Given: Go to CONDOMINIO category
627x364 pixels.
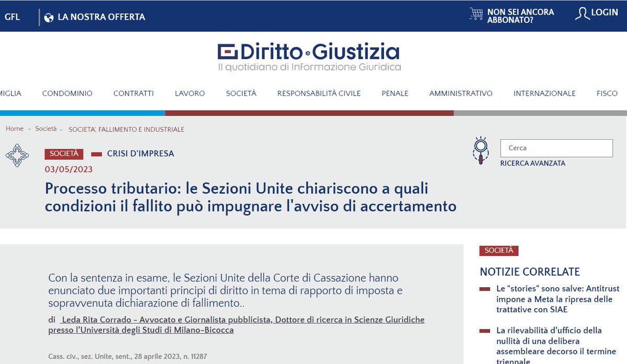Looking at the screenshot, I should pyautogui.click(x=67, y=93).
